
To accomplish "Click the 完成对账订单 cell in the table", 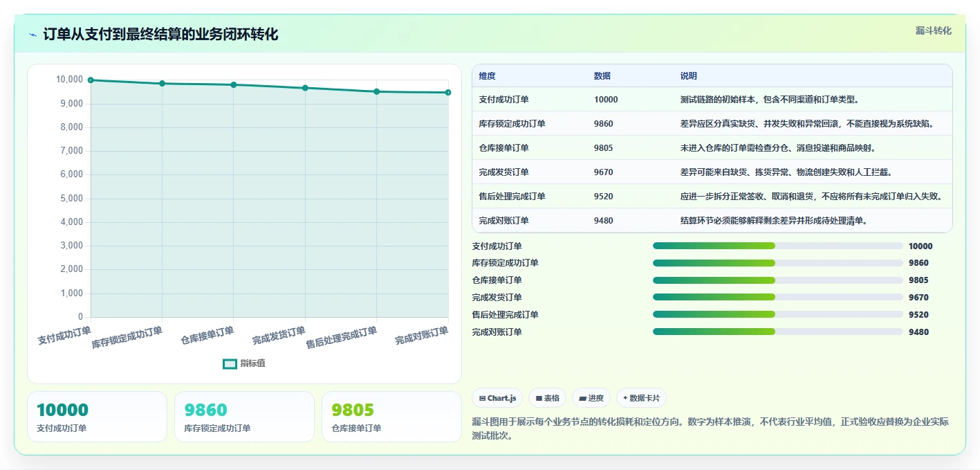I will (x=503, y=221).
